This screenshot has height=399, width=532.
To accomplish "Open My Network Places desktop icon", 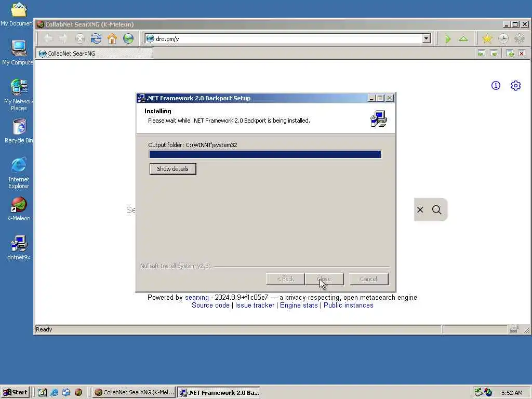I will [19, 95].
